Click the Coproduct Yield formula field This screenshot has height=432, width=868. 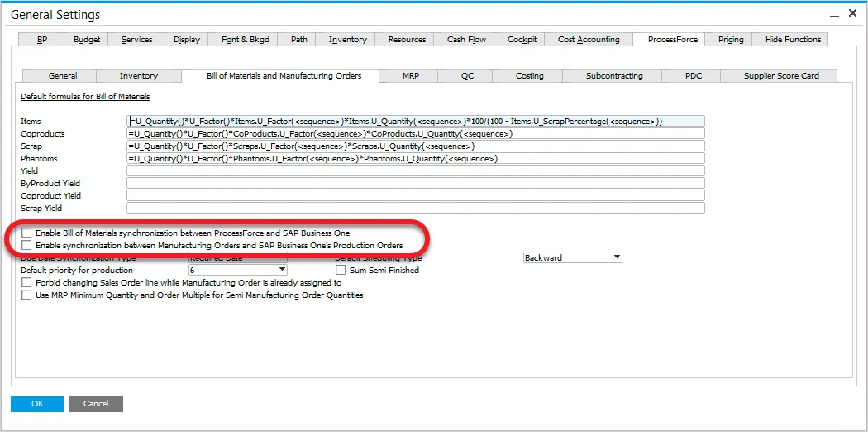point(415,196)
